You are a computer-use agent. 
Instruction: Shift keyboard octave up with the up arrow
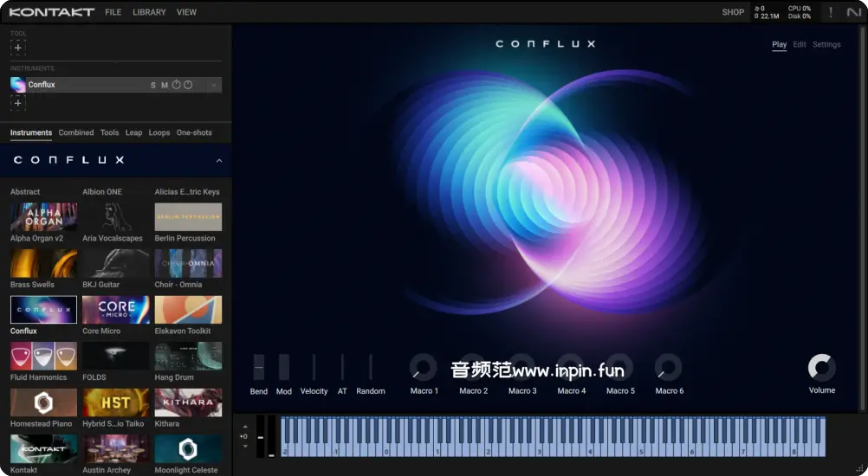(245, 427)
